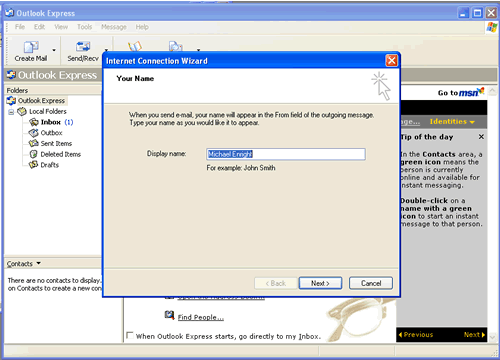Viewport: 500px width, 360px height.
Task: Open the Find toolbar dropdown arrow
Action: pos(198,50)
